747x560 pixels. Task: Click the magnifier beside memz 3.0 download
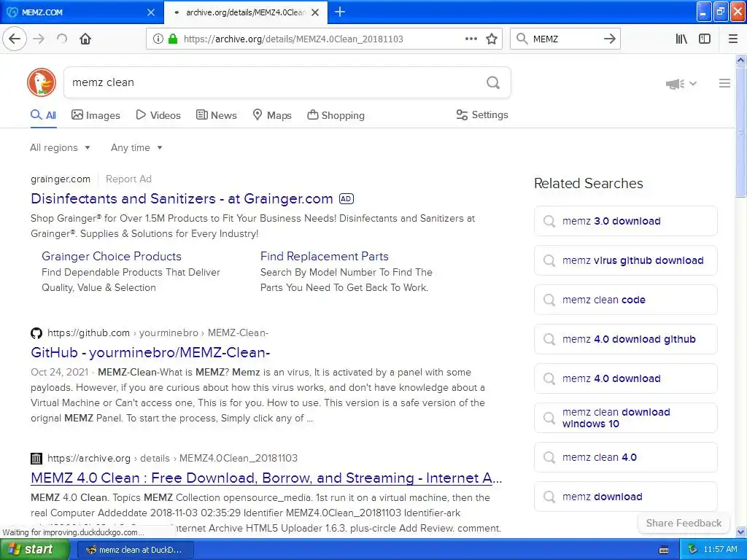click(x=549, y=221)
